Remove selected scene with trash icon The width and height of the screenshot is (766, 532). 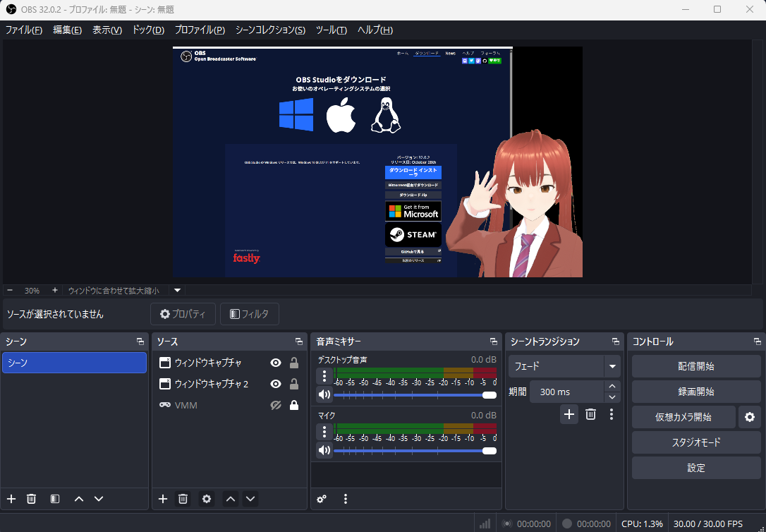tap(31, 499)
